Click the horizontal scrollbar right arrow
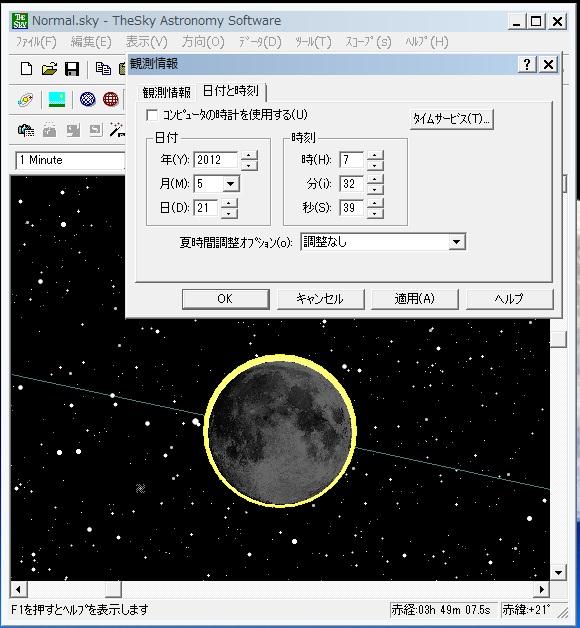 click(x=542, y=589)
